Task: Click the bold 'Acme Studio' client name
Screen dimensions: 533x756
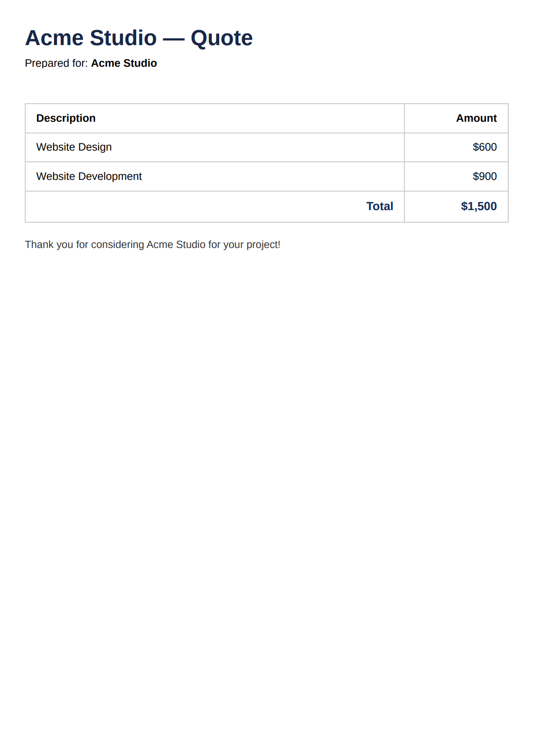Action: click(x=124, y=63)
